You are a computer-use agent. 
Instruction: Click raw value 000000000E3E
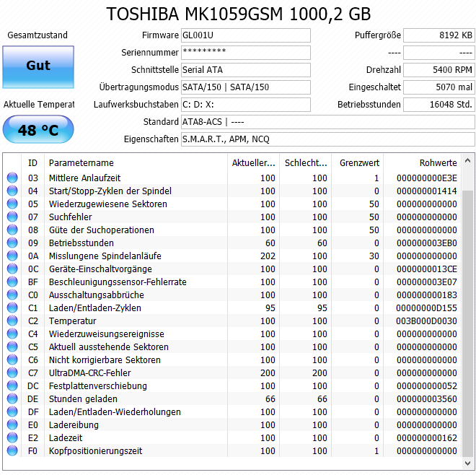pyautogui.click(x=426, y=178)
